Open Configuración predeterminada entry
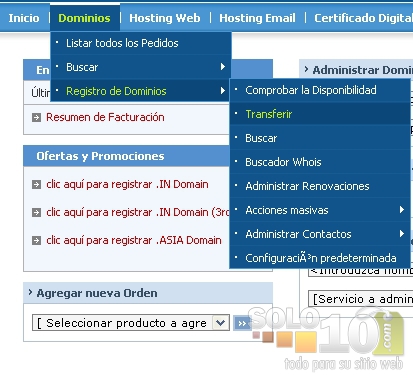The height and width of the screenshot is (375, 413). pyautogui.click(x=320, y=258)
